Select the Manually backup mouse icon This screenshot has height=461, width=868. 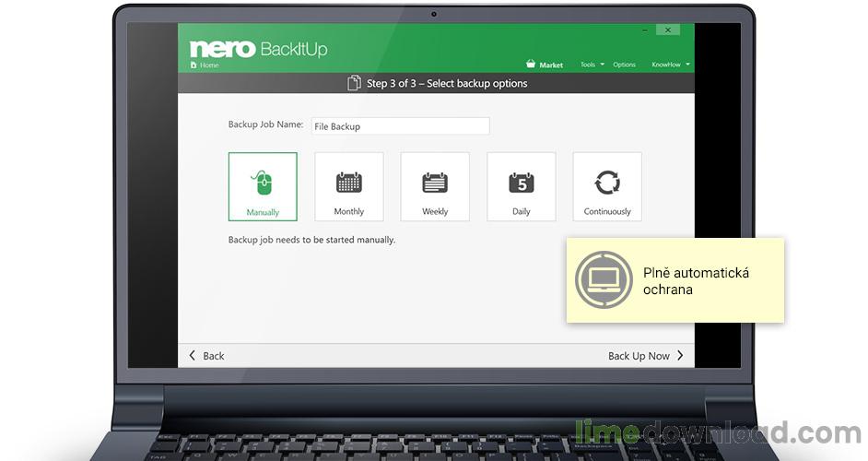(263, 183)
